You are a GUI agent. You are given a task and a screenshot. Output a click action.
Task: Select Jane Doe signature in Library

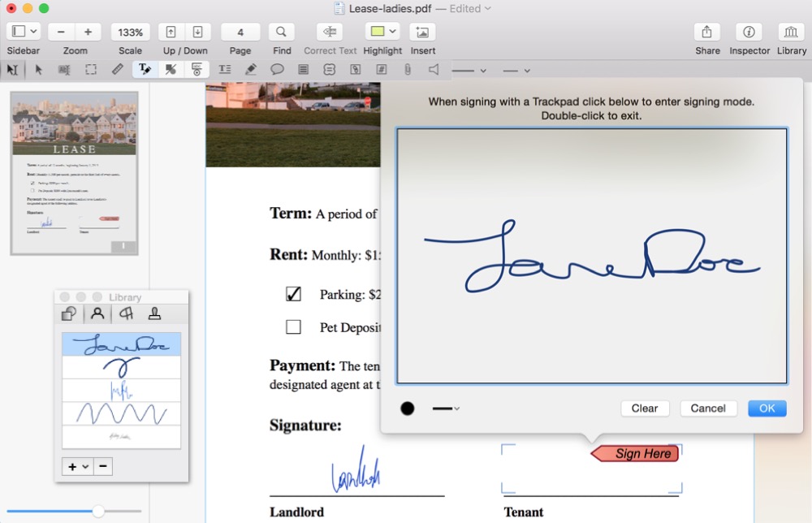[x=121, y=344]
